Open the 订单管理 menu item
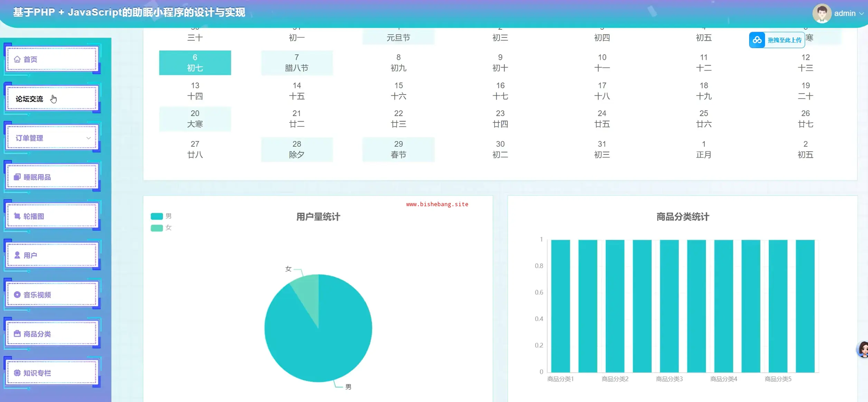The height and width of the screenshot is (402, 868). pos(29,138)
